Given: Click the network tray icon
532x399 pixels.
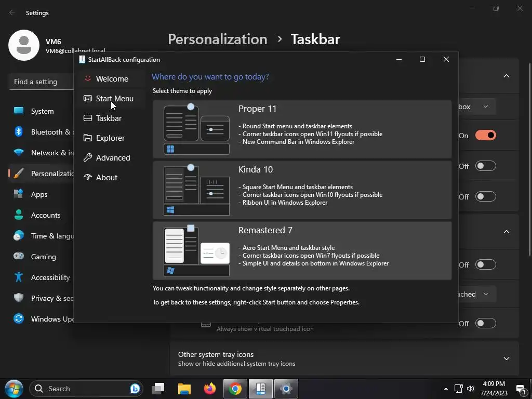Looking at the screenshot, I should point(458,389).
